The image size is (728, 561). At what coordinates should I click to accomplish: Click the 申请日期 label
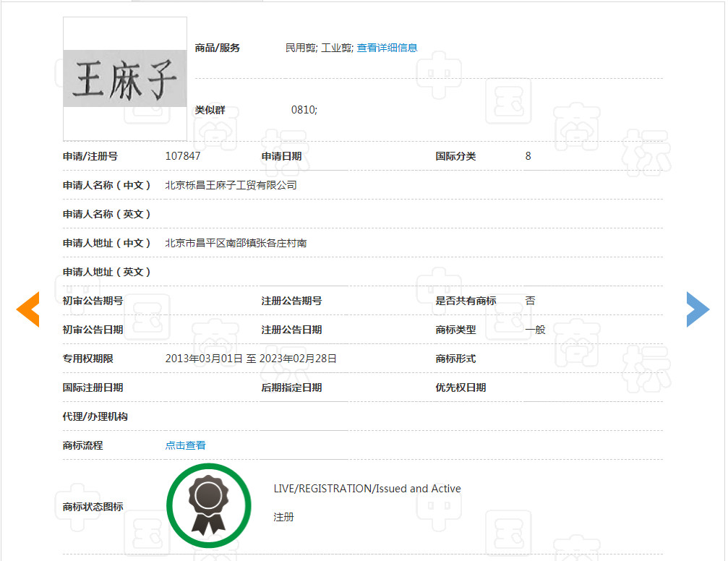coord(281,156)
